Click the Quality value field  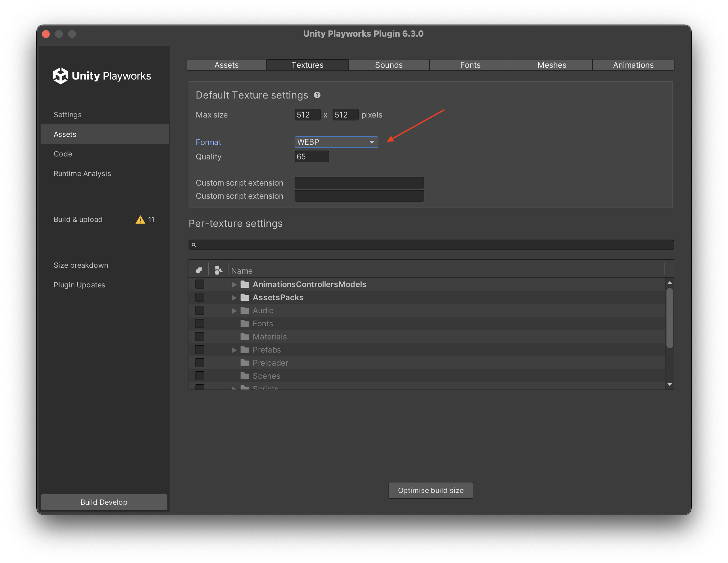coord(312,157)
